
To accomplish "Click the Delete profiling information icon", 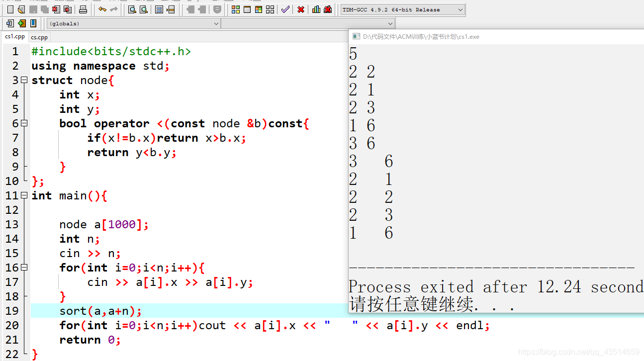I will tap(328, 9).
